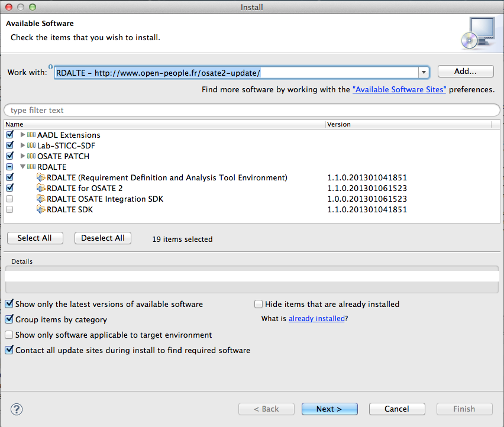This screenshot has height=427, width=504.
Task: Select the Lab-STICC-SDF row label
Action: [x=66, y=145]
